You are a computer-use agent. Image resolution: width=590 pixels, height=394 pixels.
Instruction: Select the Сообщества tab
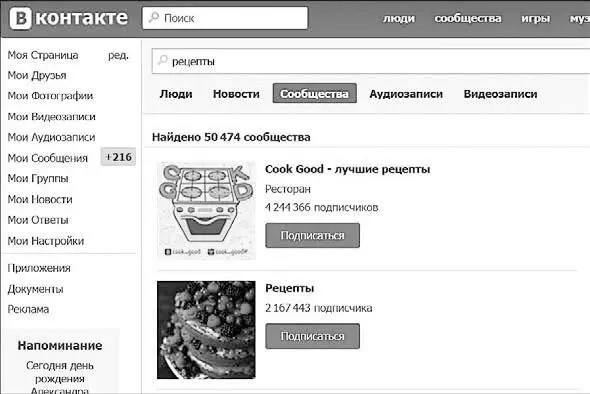315,93
